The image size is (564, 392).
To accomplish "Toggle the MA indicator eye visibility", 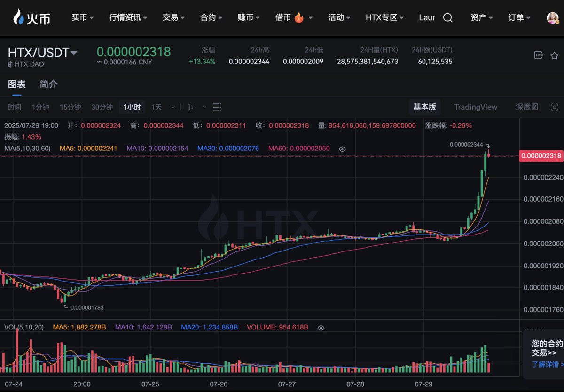I will (342, 149).
